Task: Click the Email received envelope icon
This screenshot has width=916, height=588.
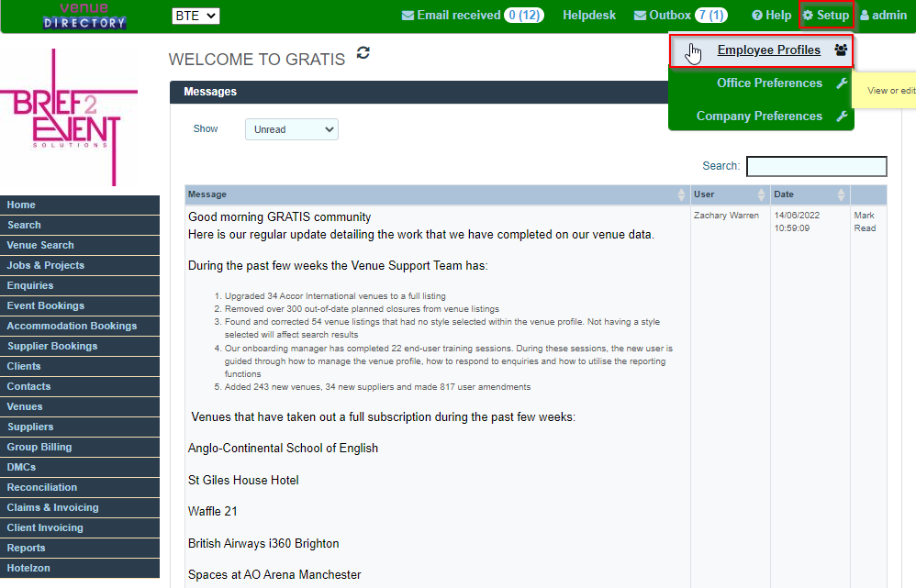Action: point(408,16)
